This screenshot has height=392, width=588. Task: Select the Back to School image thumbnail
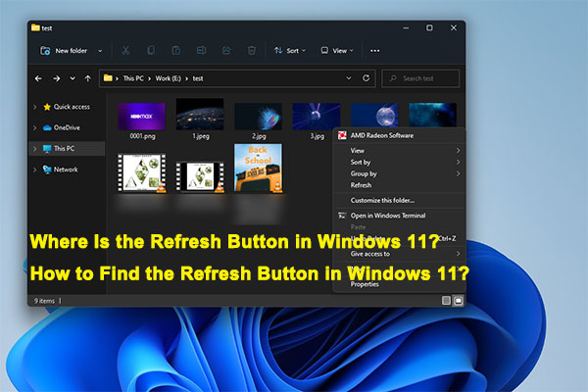(258, 168)
